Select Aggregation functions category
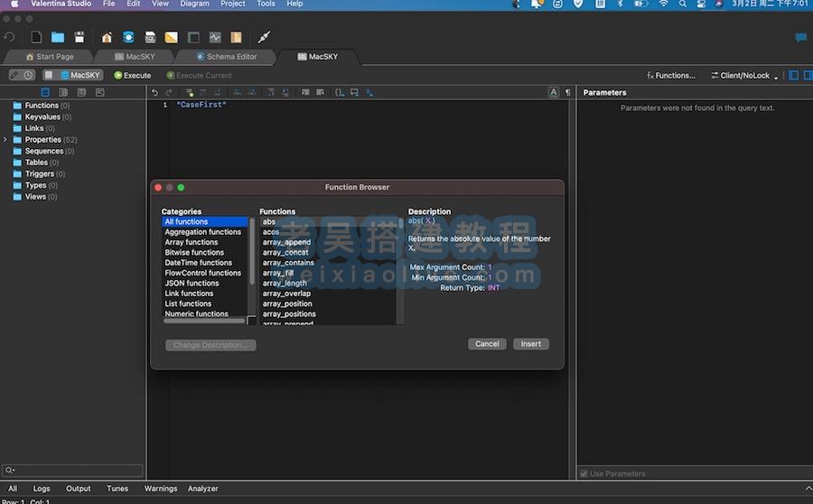The image size is (813, 504). tap(202, 232)
